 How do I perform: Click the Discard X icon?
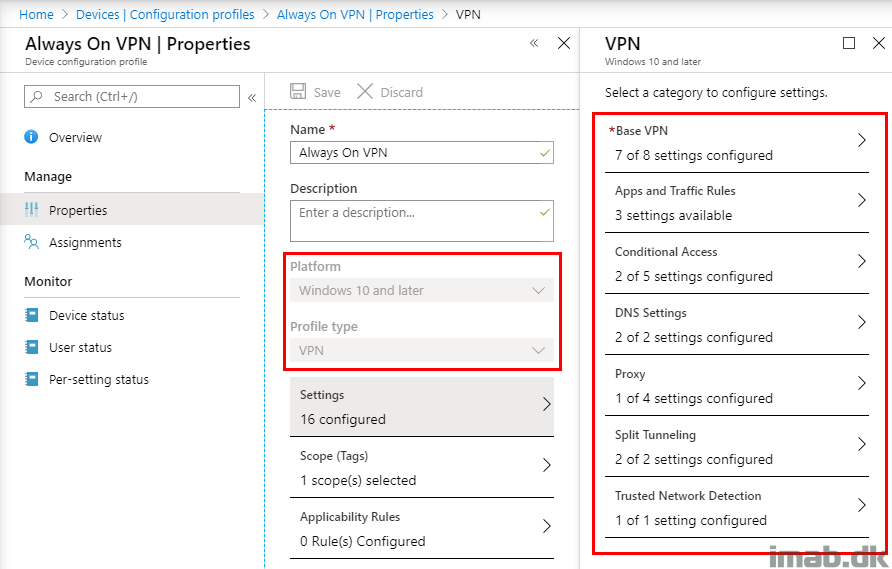(365, 92)
